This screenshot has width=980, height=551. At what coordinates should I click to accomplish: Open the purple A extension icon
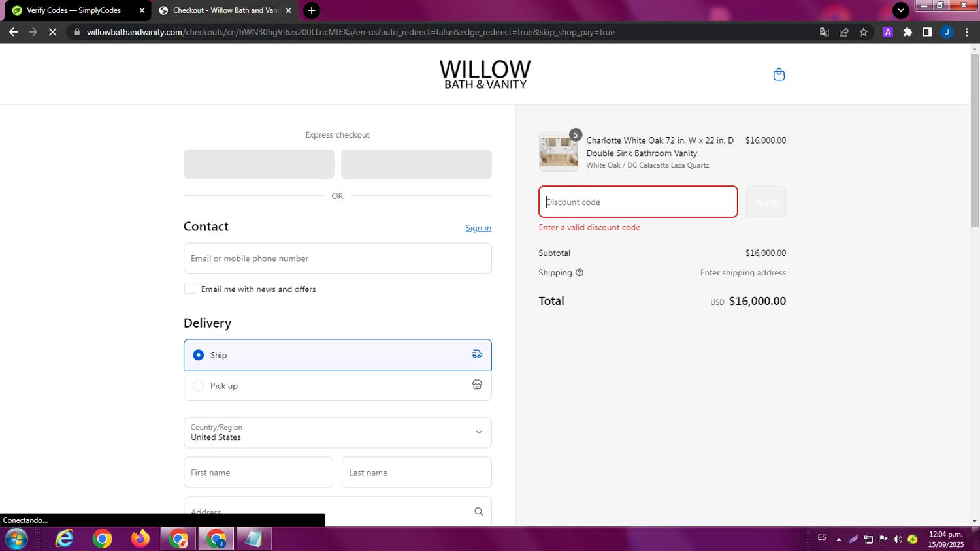pos(888,32)
